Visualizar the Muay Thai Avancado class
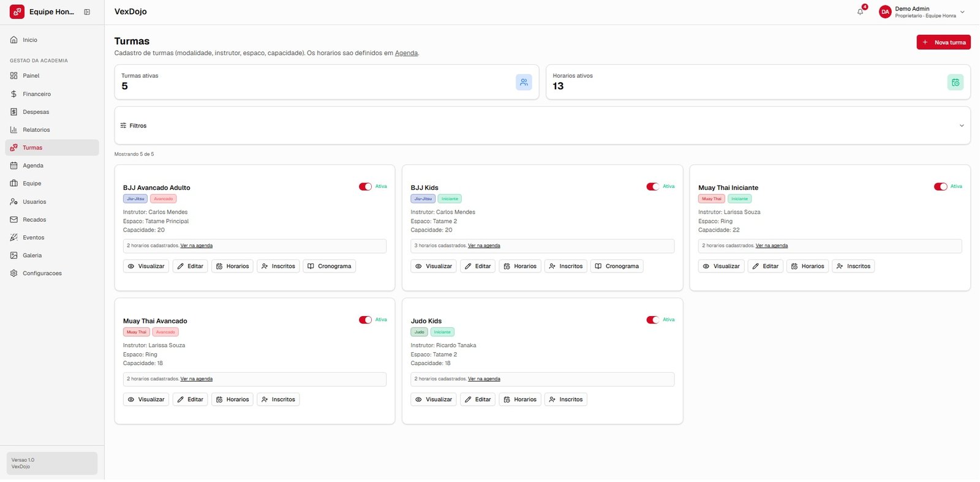 point(146,399)
